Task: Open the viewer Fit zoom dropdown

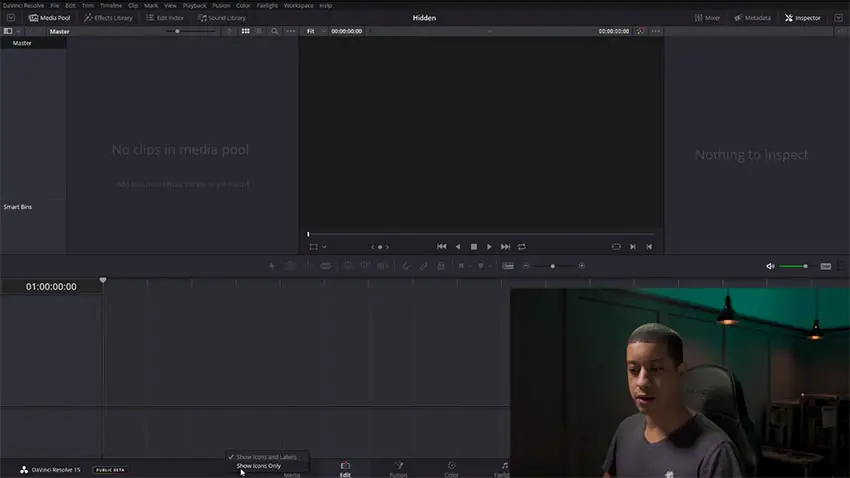Action: tap(316, 31)
